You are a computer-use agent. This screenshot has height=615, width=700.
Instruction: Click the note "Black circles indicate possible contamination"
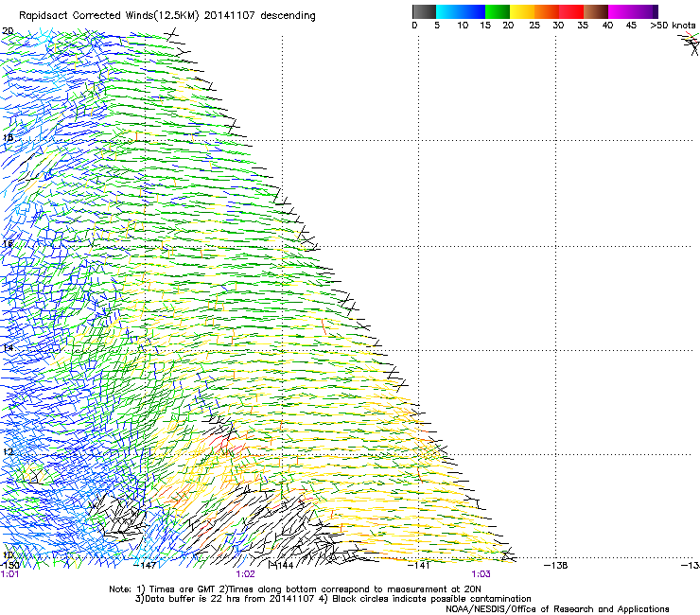431,599
